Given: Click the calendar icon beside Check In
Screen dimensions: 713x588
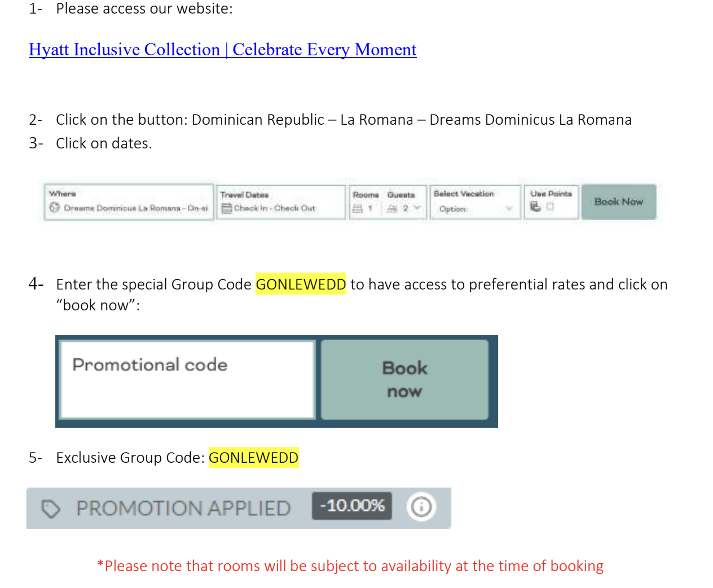Looking at the screenshot, I should [x=227, y=208].
